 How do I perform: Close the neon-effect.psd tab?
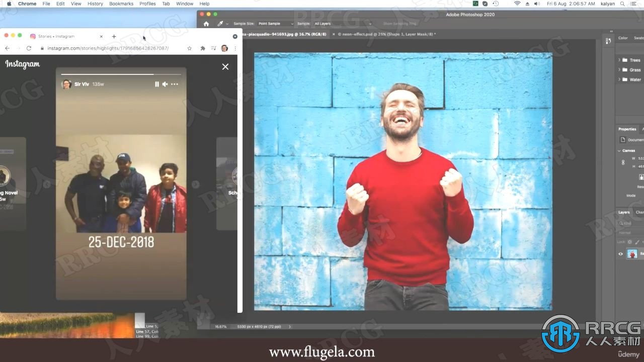coord(333,34)
